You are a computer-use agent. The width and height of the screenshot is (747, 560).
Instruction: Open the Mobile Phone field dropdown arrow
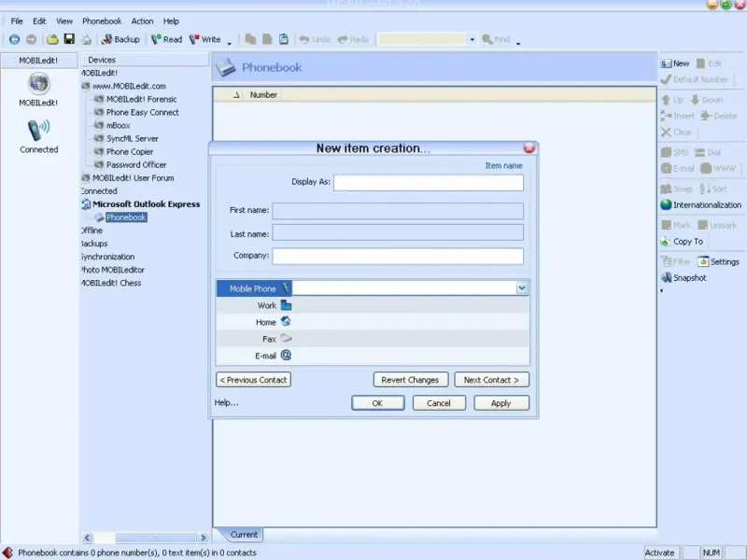point(522,288)
